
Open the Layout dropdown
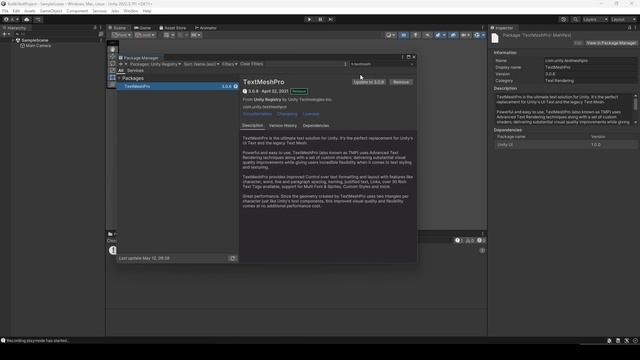(623, 19)
